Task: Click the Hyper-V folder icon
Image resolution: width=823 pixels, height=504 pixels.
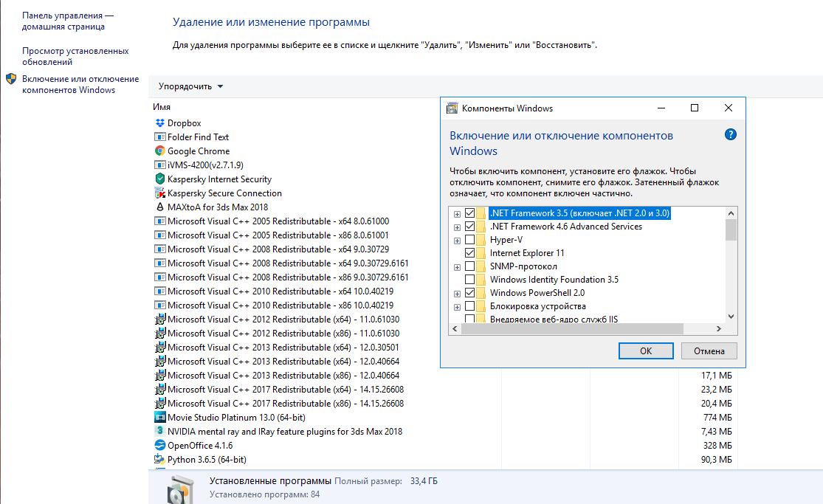Action: click(481, 240)
